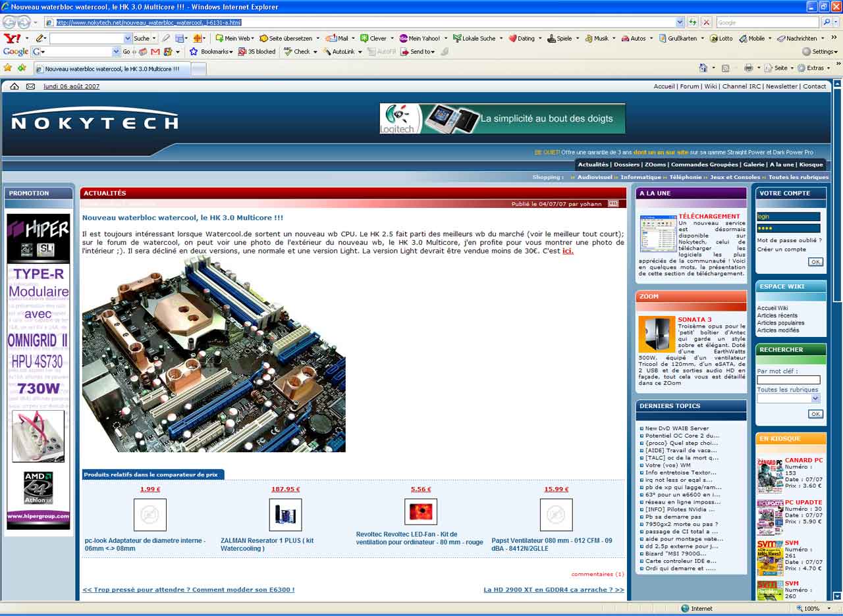Select the Nouveau waterbloc watercool tab
Screen dimensions: 843x616
coord(112,68)
